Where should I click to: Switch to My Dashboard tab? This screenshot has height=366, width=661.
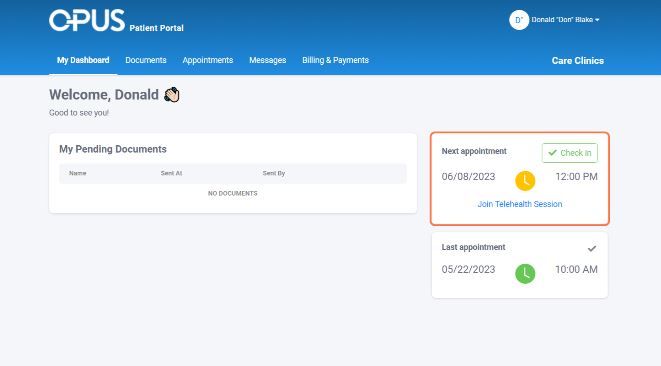[83, 60]
